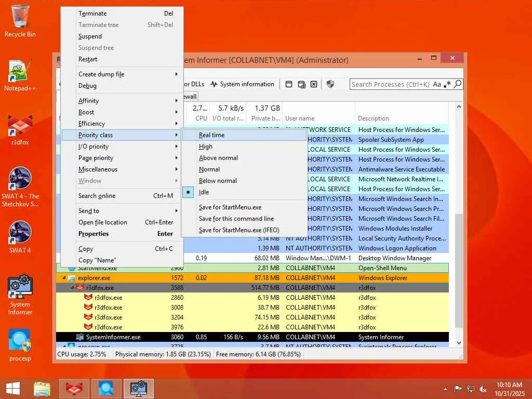Click "Open-Shell Menu" description cell

[382, 268]
